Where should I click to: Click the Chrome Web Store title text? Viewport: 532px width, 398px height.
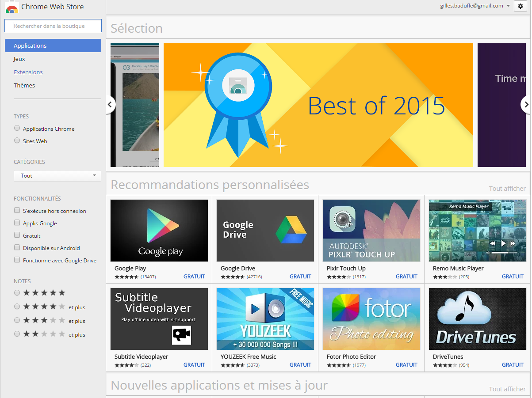pyautogui.click(x=52, y=7)
